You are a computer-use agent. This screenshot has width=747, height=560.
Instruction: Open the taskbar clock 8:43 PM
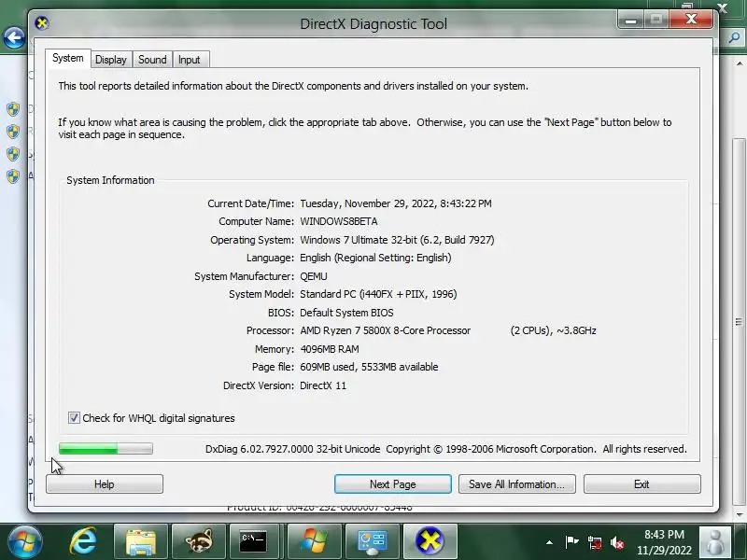(664, 542)
